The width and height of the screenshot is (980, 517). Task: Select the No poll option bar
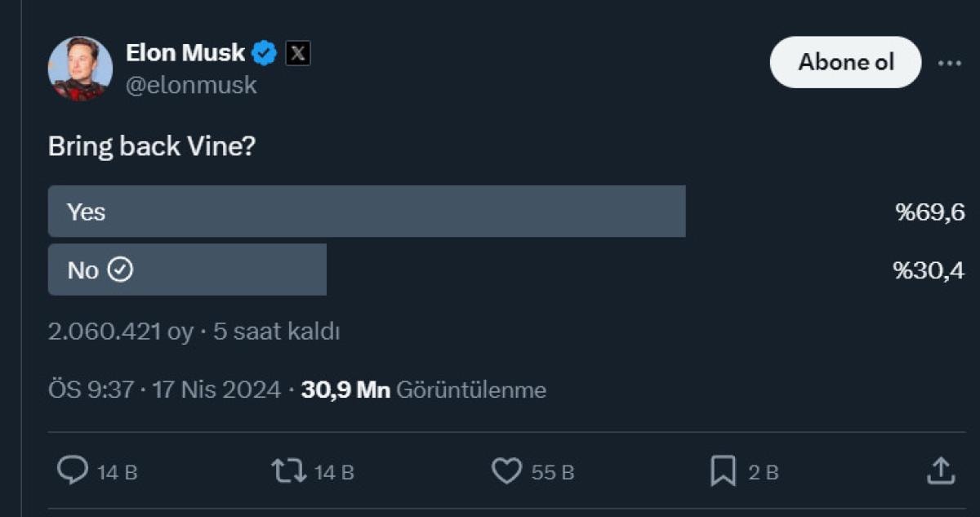187,270
